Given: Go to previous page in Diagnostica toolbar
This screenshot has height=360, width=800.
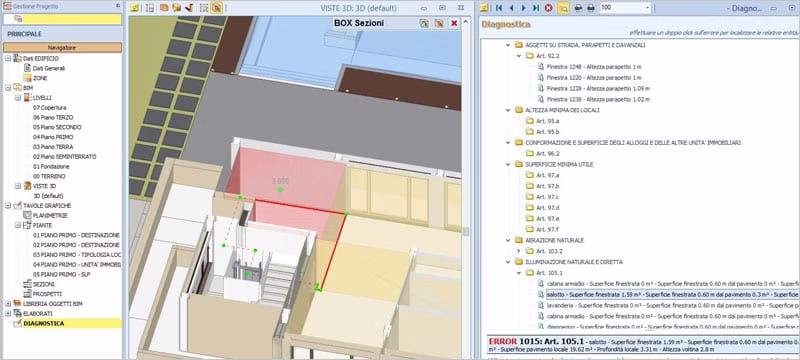Looking at the screenshot, I should click(x=511, y=8).
